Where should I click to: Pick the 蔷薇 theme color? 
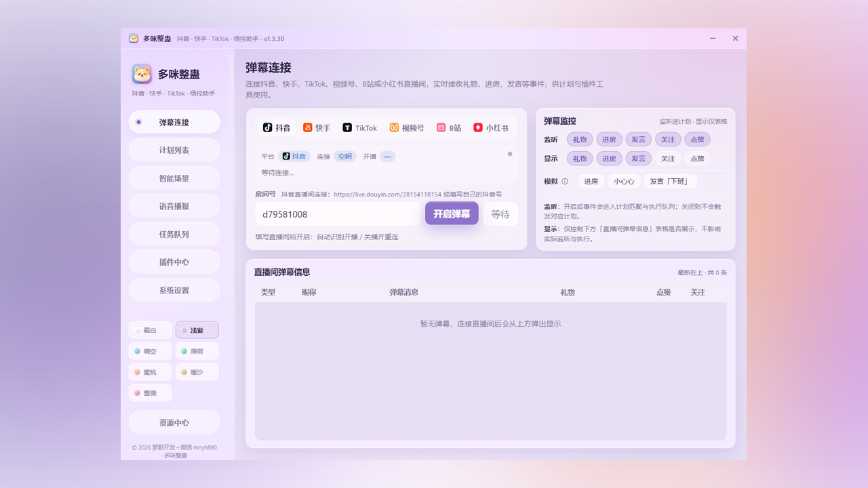point(150,393)
